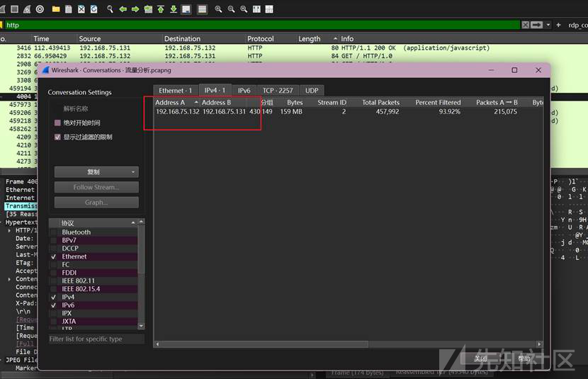Screen dimensions: 588x379
Task: Find a packet magnifier icon
Action: [x=110, y=9]
